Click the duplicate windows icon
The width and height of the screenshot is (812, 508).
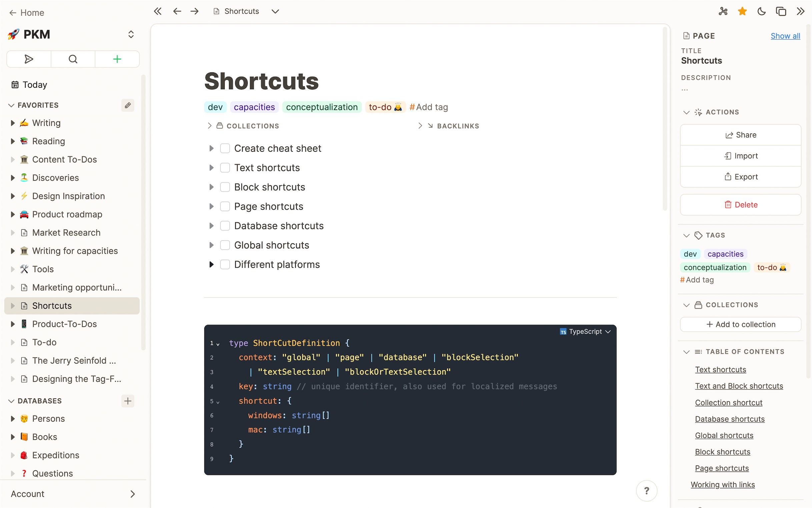coord(781,11)
